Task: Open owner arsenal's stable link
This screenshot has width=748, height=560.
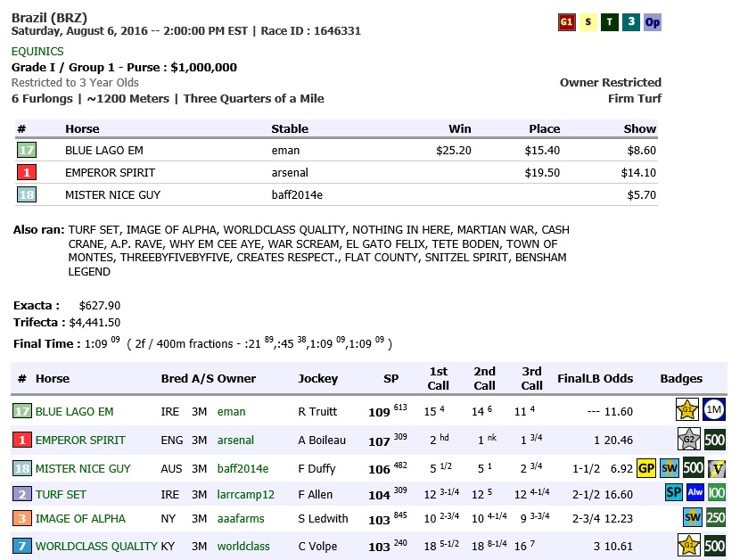Action: [x=235, y=440]
